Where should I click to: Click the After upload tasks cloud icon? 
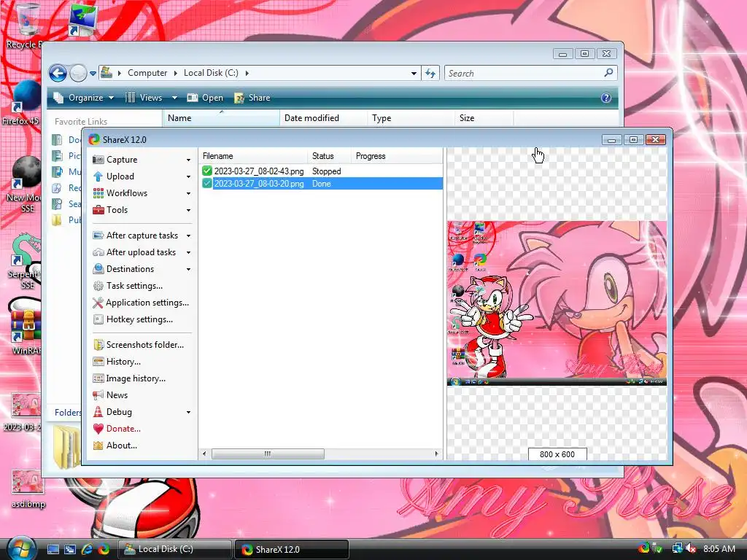click(98, 252)
